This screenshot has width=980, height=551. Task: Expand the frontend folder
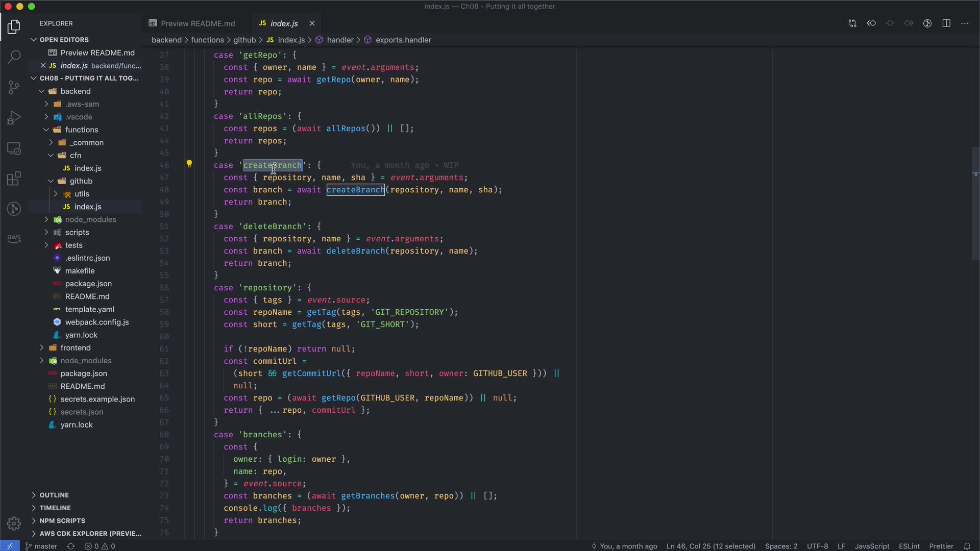point(75,348)
